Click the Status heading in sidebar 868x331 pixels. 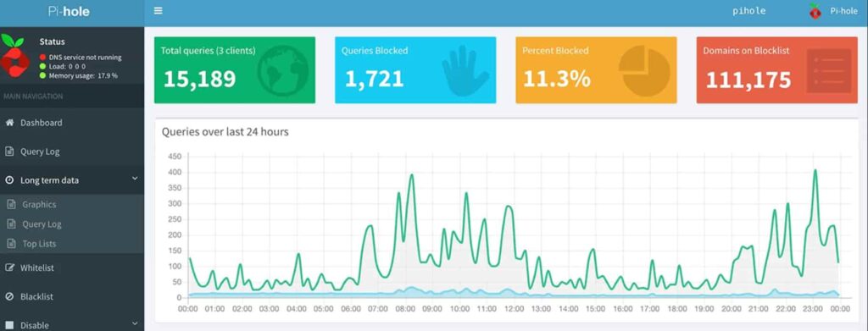tap(52, 41)
